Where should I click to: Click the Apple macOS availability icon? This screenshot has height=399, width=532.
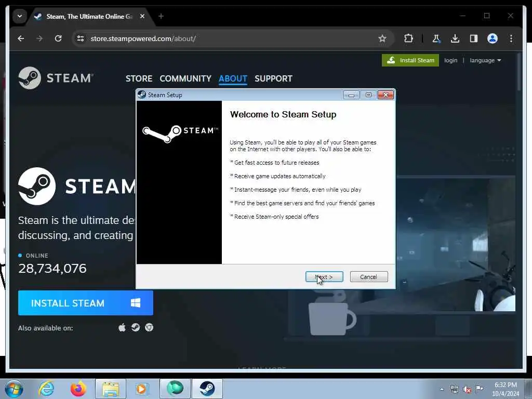(122, 327)
